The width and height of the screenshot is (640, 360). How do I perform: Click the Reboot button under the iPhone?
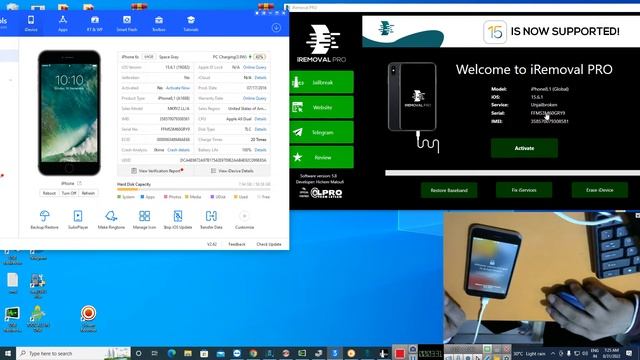[x=49, y=193]
